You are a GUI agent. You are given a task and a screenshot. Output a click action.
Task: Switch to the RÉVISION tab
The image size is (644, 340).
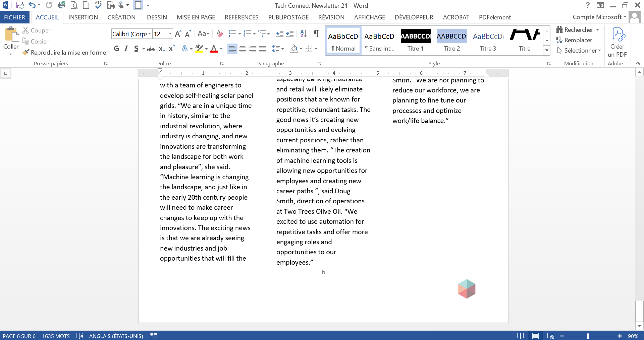[x=331, y=17]
